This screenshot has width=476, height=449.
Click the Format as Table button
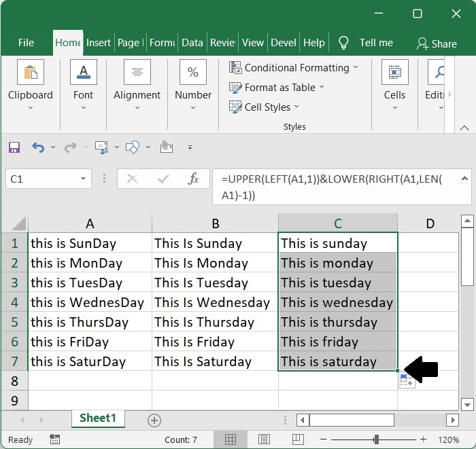pos(276,88)
